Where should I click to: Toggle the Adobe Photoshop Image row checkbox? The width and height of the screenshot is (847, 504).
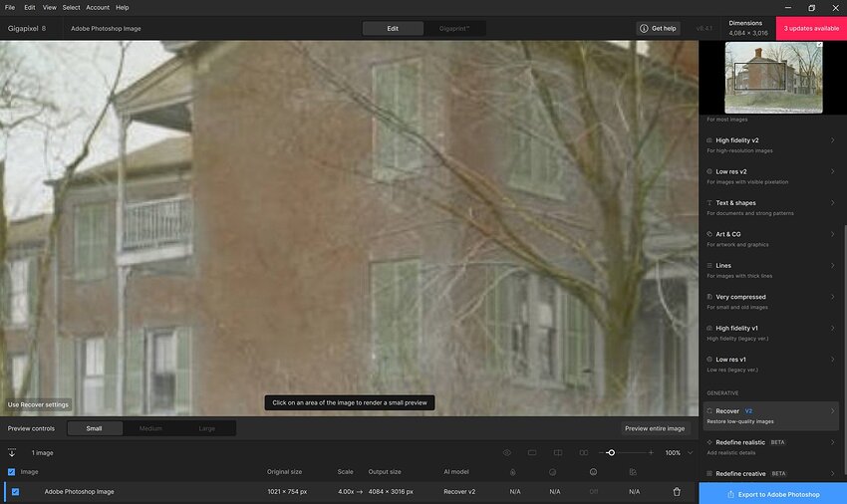pos(15,492)
